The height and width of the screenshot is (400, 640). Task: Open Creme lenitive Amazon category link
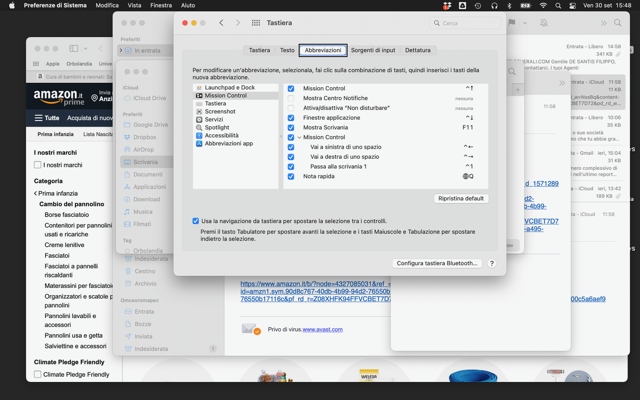pos(64,245)
